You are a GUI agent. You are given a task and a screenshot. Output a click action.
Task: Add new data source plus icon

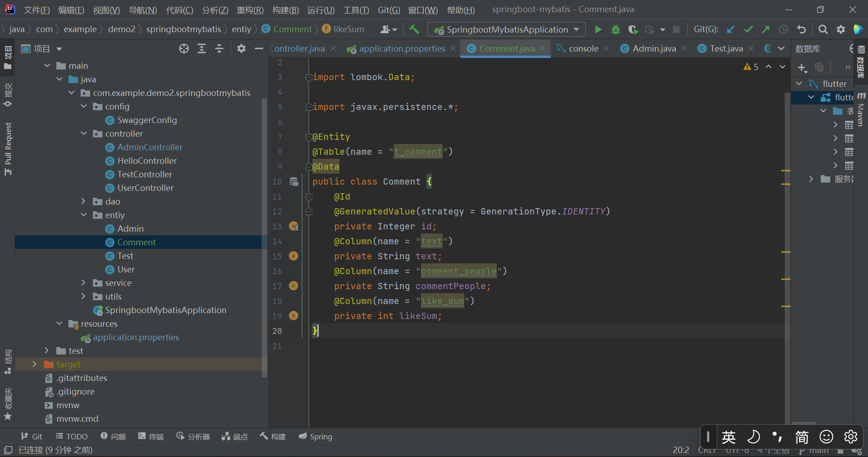(802, 67)
